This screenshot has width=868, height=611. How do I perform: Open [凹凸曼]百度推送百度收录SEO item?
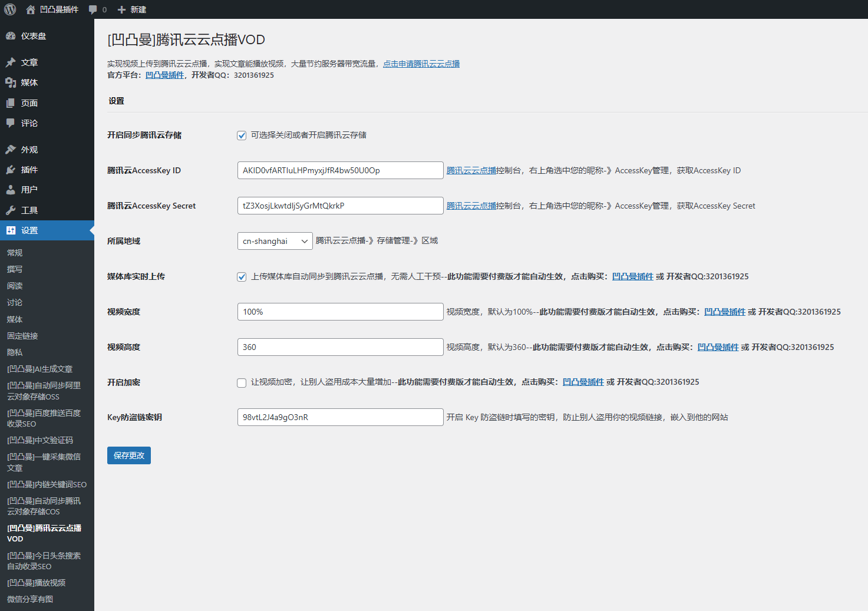(44, 418)
